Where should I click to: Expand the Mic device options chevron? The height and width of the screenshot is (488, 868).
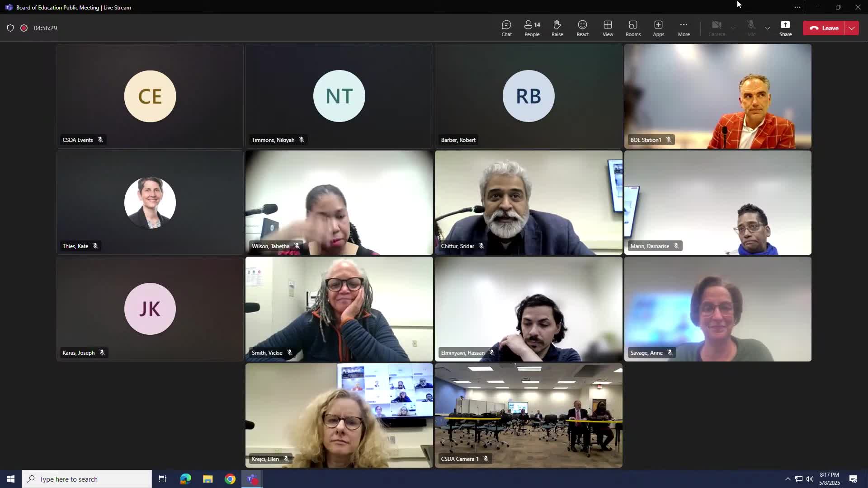767,28
